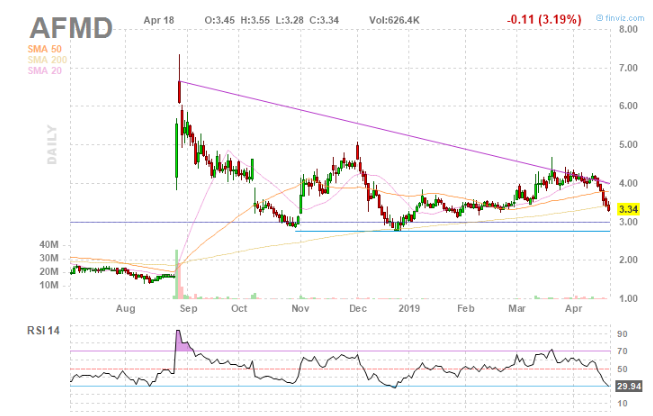653x416 pixels.
Task: Click the Mar month axis label
Action: tap(517, 309)
